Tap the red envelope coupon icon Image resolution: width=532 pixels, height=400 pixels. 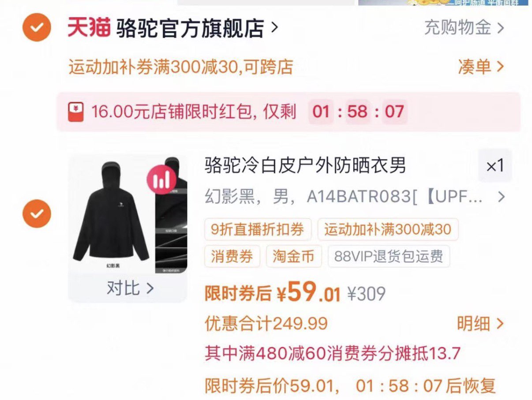(76, 112)
